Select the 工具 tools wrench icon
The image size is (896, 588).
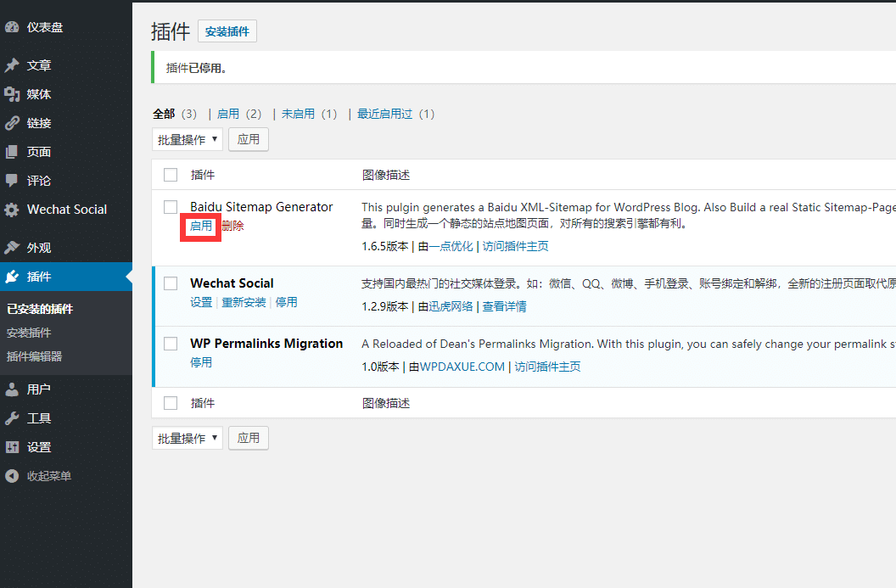pyautogui.click(x=13, y=417)
